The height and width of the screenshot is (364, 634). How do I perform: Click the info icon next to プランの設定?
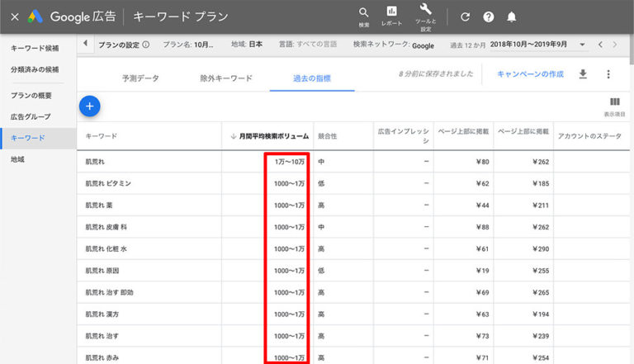coord(146,45)
